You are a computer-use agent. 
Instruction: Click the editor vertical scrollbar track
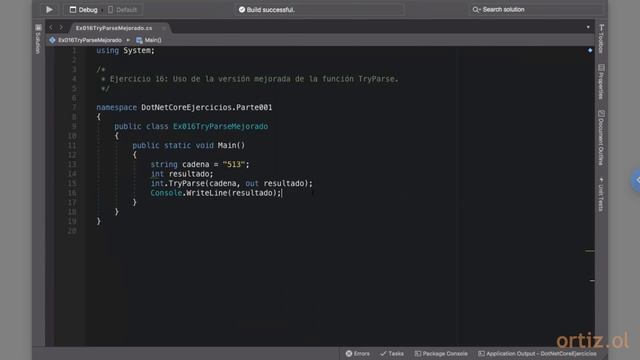[590, 196]
